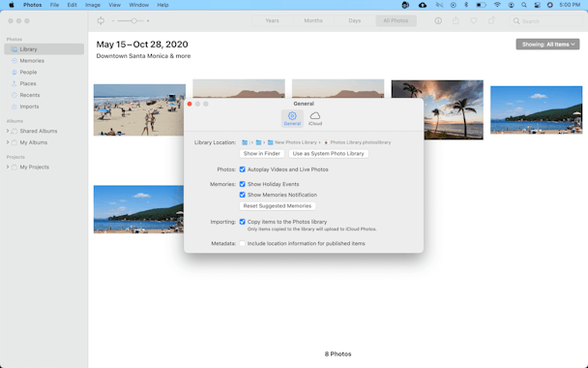Click the zoom out minus icon
Screen dimensions: 588x368
113,21
